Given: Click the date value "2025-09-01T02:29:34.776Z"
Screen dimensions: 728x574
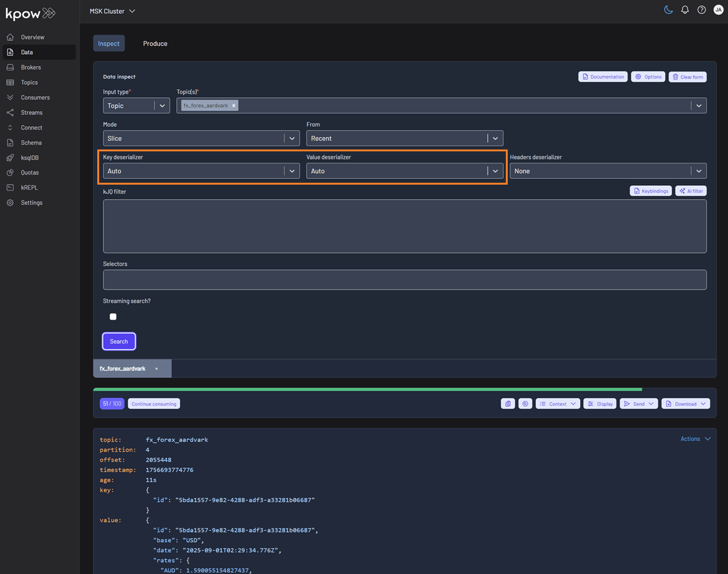Looking at the screenshot, I should [230, 550].
